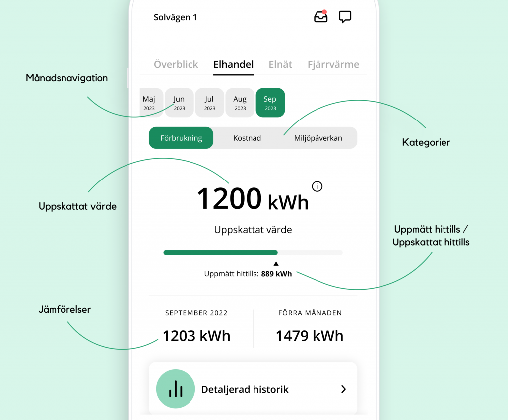Expand Detaljerad historik chevron arrow
The height and width of the screenshot is (420, 508).
click(343, 389)
